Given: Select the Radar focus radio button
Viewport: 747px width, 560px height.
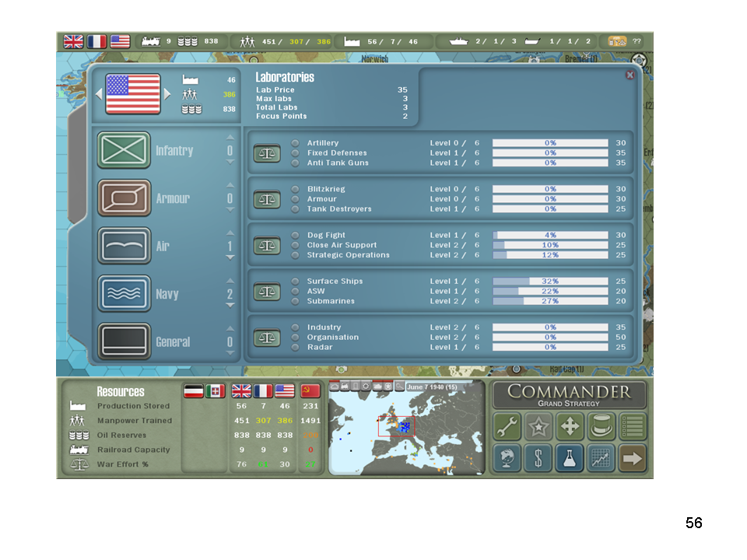Looking at the screenshot, I should [296, 347].
